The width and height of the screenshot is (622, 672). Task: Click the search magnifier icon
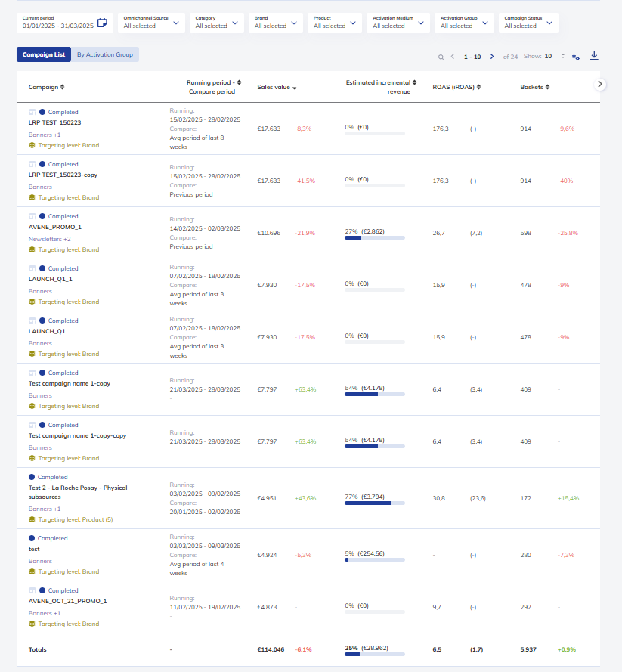coord(441,57)
